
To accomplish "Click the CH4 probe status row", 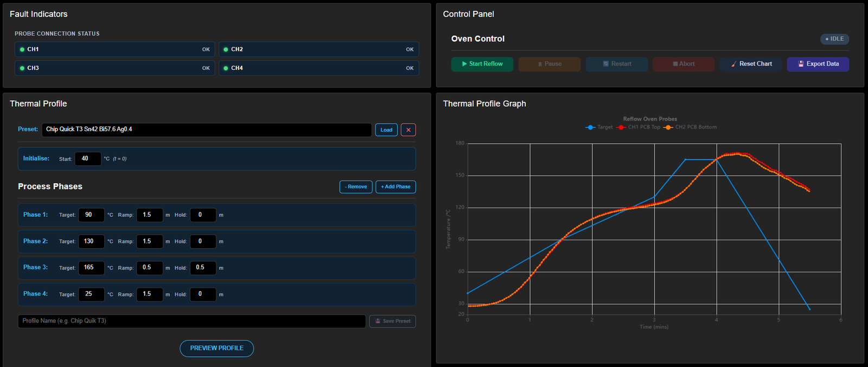I will (x=319, y=68).
